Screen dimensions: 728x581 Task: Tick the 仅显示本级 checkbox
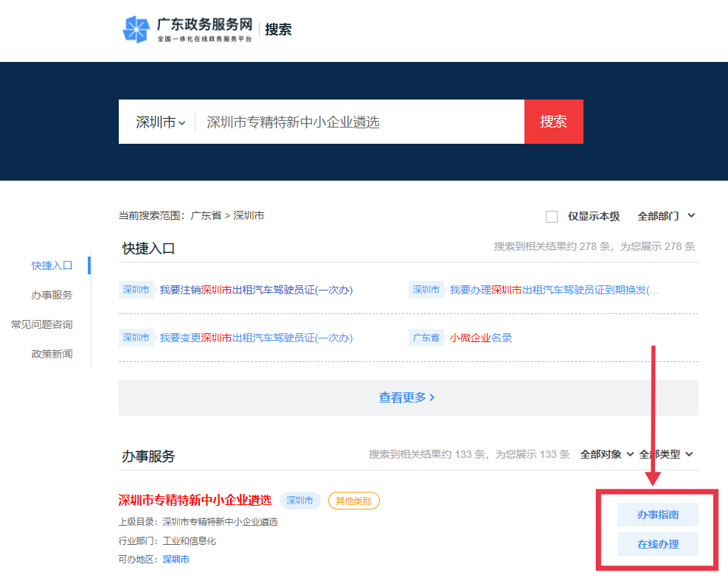[552, 217]
